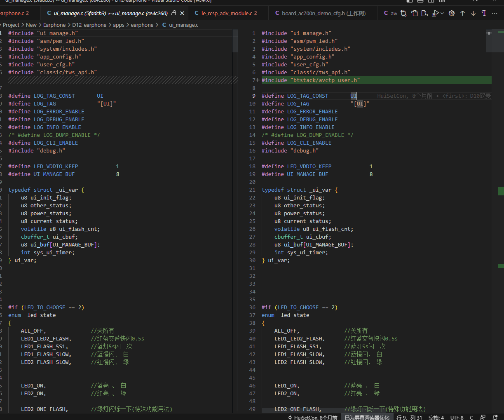Close the ui_manage.c diff tab
Screen dimensions: 504x420
[182, 13]
